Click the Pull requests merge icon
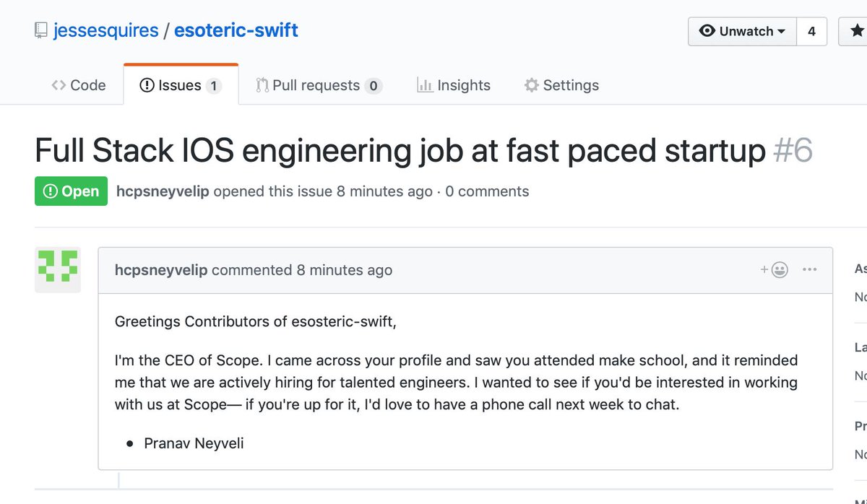This screenshot has height=504, width=867. (x=262, y=85)
